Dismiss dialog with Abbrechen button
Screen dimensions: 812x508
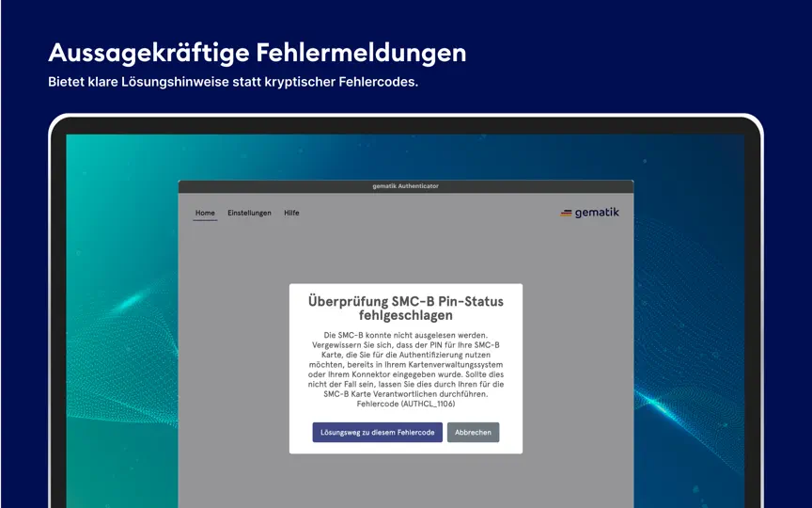point(474,433)
